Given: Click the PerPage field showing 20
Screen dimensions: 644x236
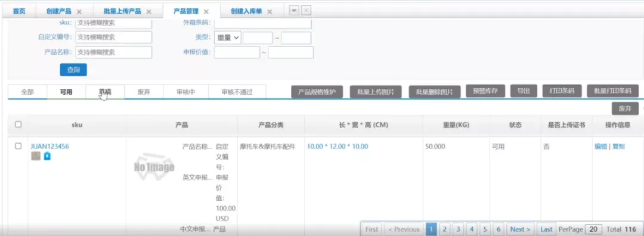Looking at the screenshot, I should click(593, 229).
